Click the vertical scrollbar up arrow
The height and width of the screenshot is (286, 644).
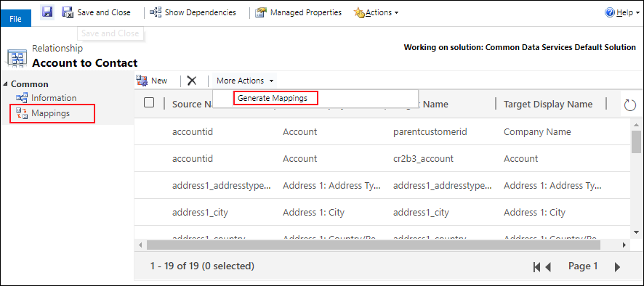pyautogui.click(x=636, y=125)
